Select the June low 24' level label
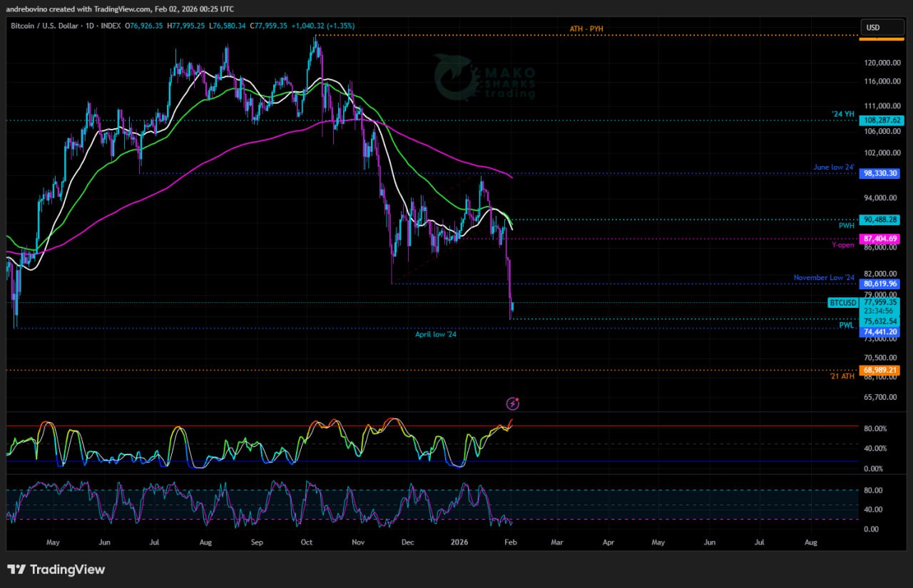This screenshot has height=588, width=913. pos(833,167)
